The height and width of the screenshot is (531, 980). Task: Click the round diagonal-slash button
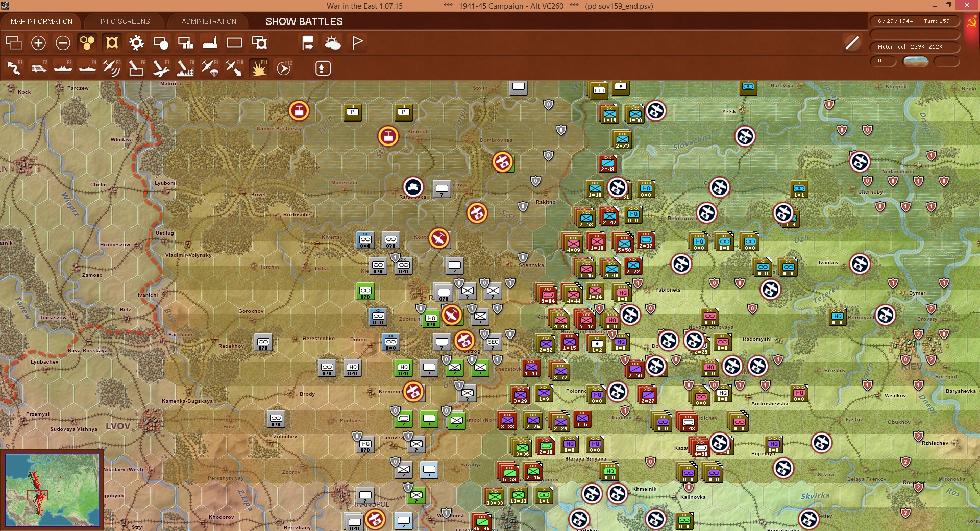pyautogui.click(x=852, y=43)
